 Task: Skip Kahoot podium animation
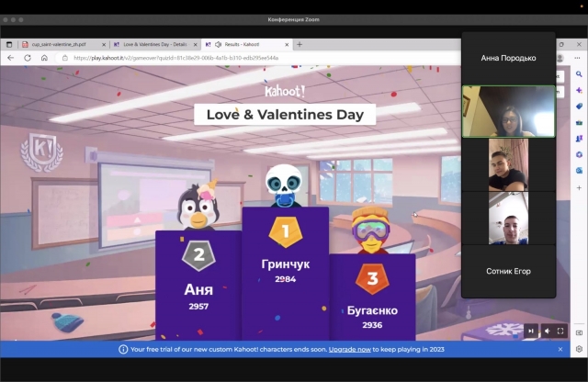[531, 331]
